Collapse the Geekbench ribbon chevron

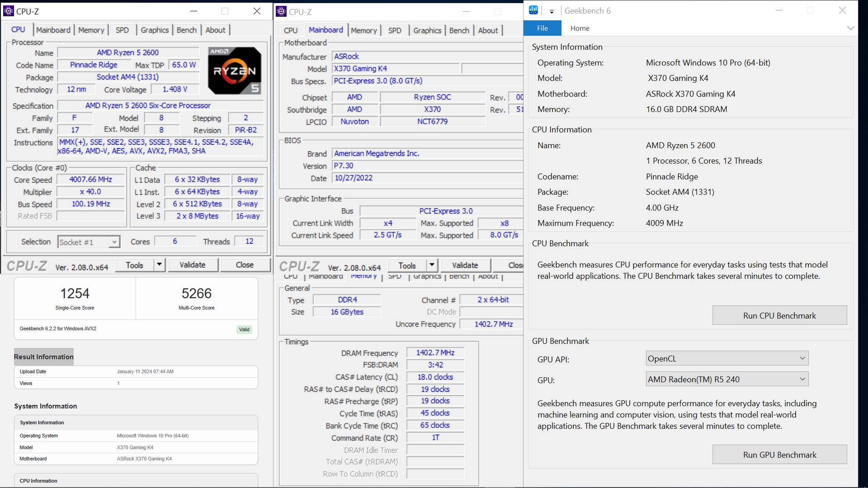tap(850, 28)
